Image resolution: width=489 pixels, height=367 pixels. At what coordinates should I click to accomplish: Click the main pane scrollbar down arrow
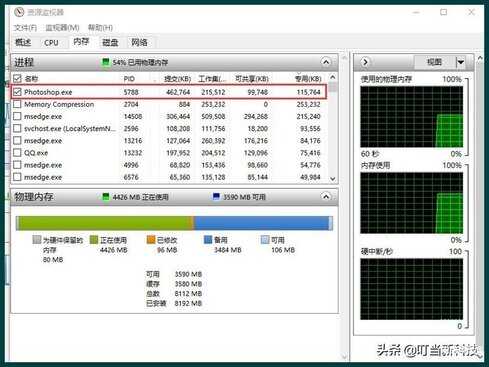[x=345, y=357]
